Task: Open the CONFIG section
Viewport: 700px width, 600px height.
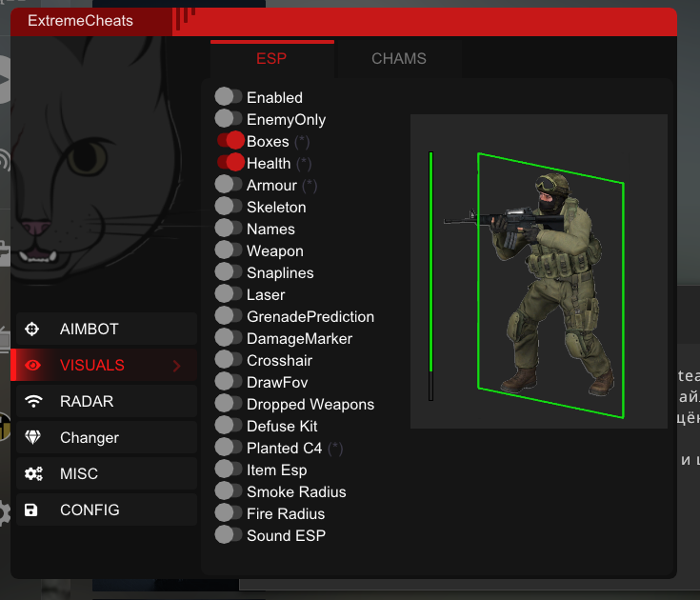Action: pyautogui.click(x=107, y=510)
